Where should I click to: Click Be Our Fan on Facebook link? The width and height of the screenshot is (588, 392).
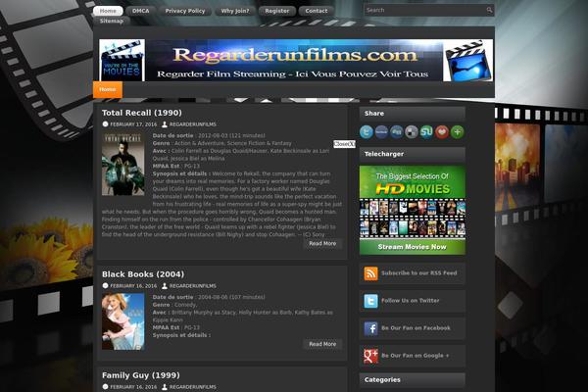coord(416,328)
